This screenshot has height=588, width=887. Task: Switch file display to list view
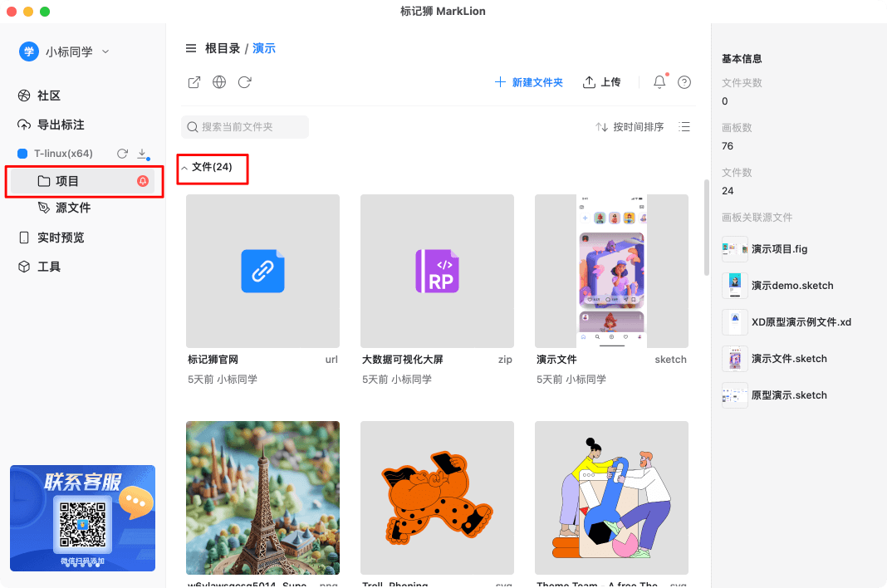click(684, 126)
